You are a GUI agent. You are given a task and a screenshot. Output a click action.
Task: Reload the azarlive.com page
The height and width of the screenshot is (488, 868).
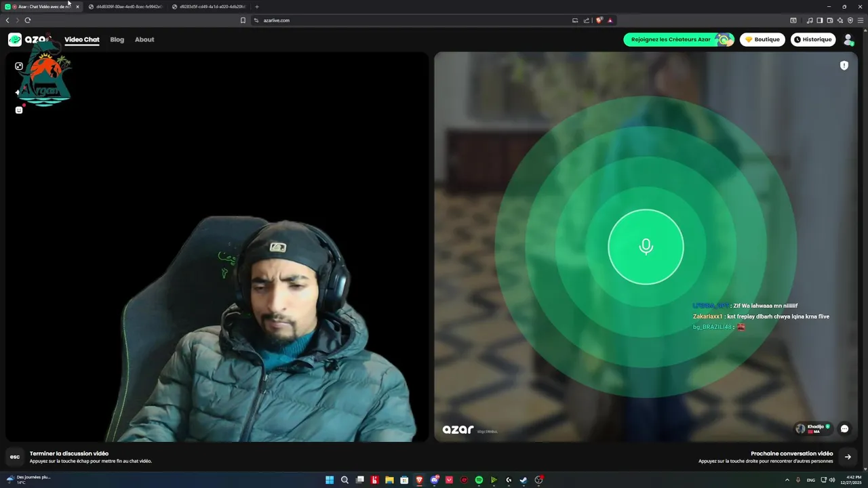(28, 20)
